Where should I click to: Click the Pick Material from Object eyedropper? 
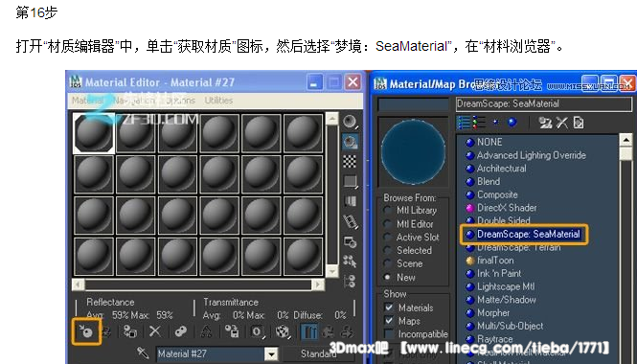tap(143, 353)
